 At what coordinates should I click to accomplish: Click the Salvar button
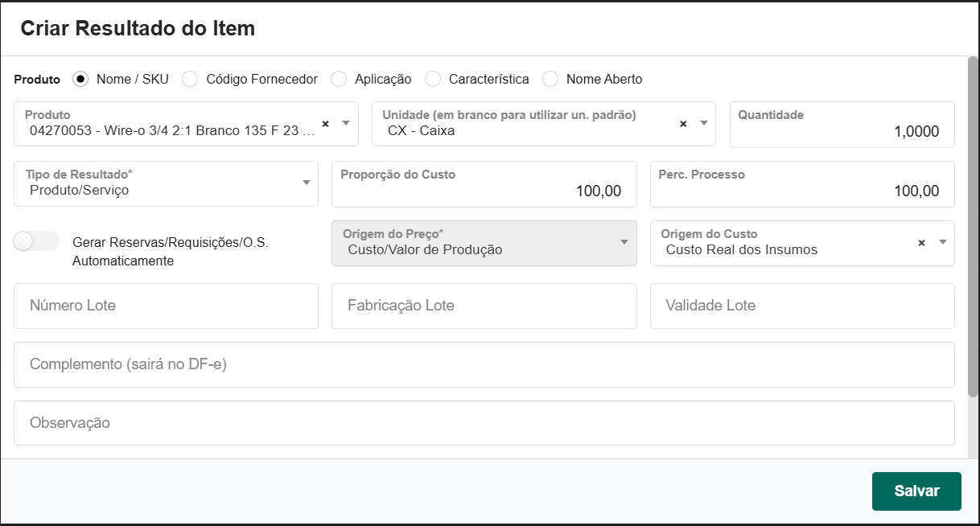(916, 491)
